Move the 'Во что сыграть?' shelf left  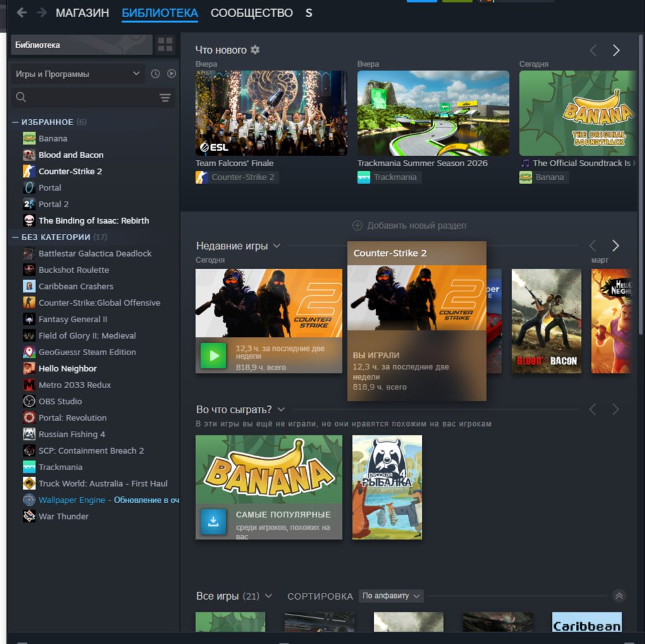[x=593, y=409]
